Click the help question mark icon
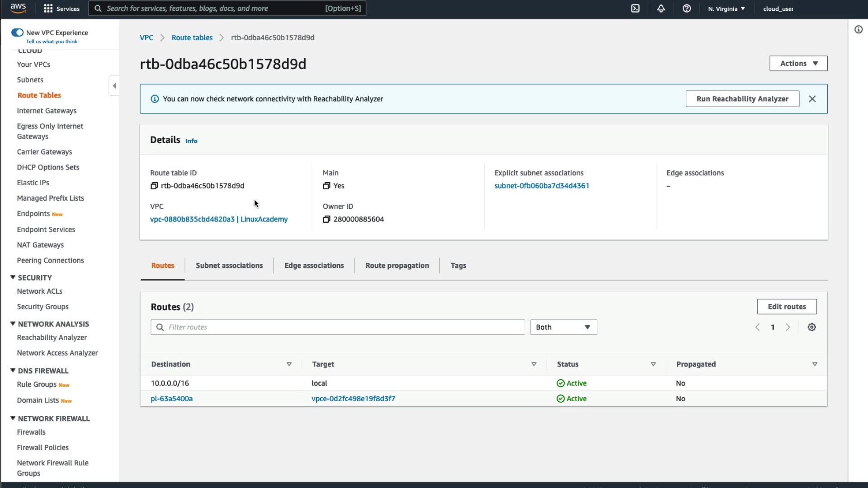Image resolution: width=868 pixels, height=488 pixels. click(x=686, y=9)
